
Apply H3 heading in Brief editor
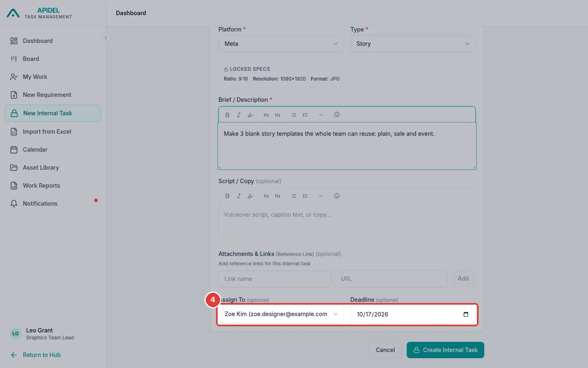click(278, 115)
